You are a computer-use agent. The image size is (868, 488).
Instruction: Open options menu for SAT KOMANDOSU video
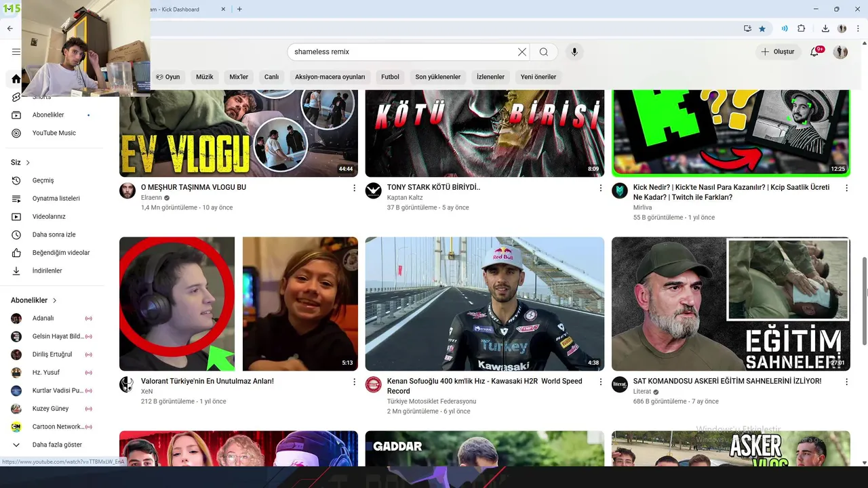pyautogui.click(x=846, y=382)
